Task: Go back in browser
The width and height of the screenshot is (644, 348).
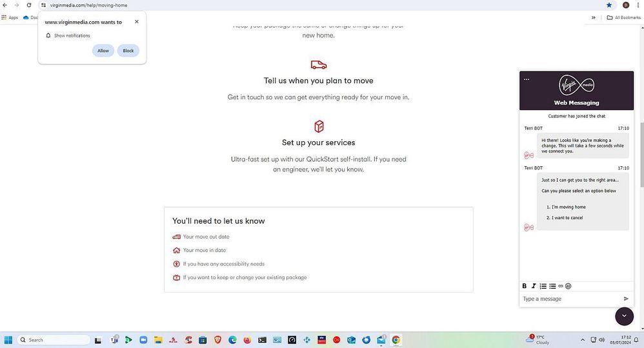Action: [5, 5]
